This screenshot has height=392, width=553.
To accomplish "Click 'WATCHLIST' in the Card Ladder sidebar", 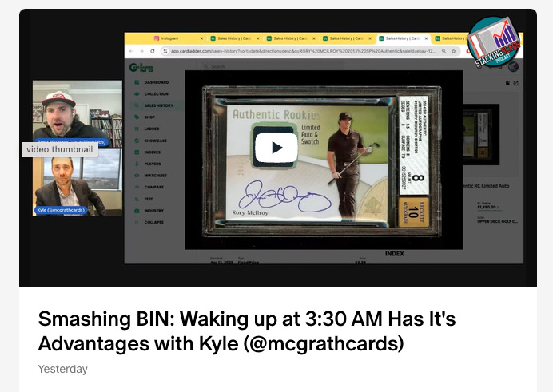I will [155, 176].
